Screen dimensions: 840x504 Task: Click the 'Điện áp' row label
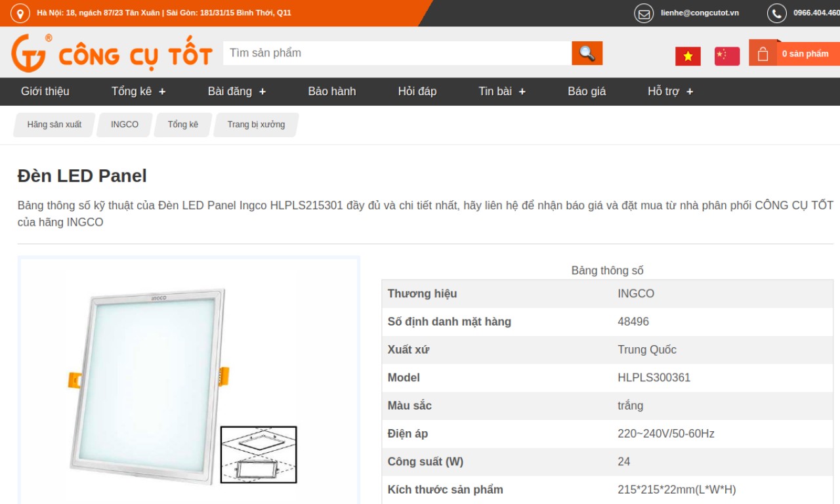(x=408, y=434)
